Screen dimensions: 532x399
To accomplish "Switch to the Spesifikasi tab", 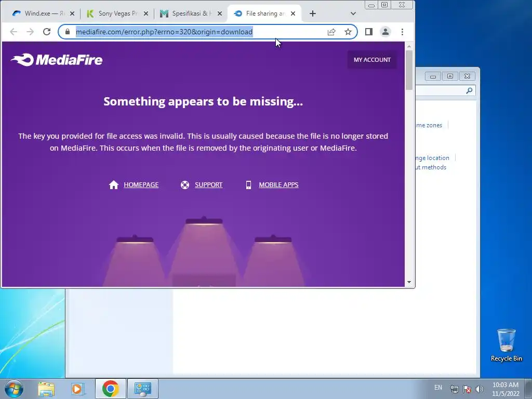I will [x=188, y=14].
